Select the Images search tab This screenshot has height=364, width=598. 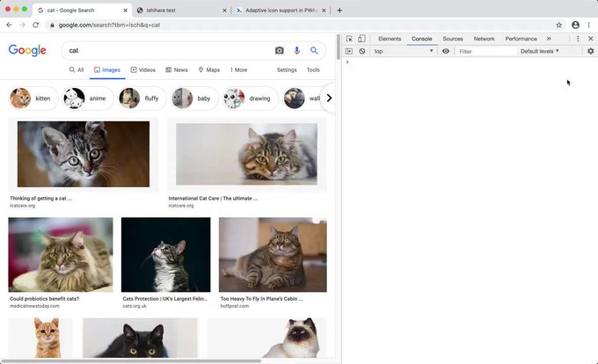tap(107, 69)
